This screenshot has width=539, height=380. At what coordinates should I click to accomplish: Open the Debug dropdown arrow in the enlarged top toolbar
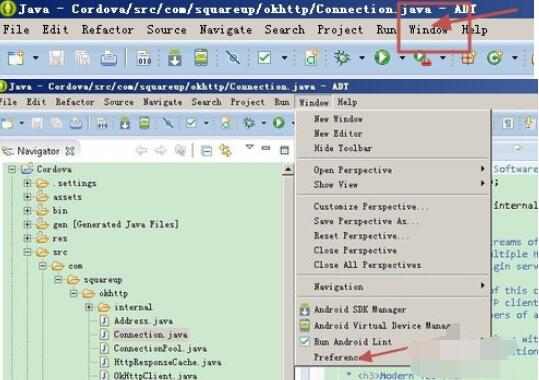362,58
